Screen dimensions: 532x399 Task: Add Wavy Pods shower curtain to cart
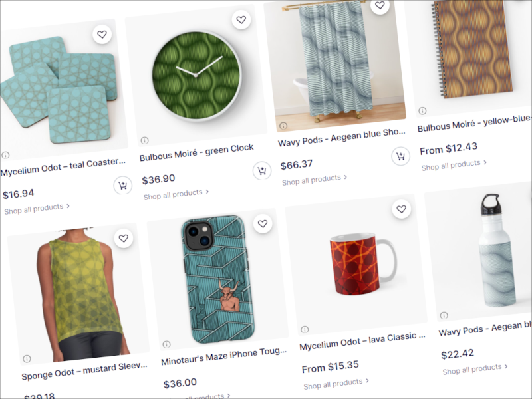pos(400,156)
